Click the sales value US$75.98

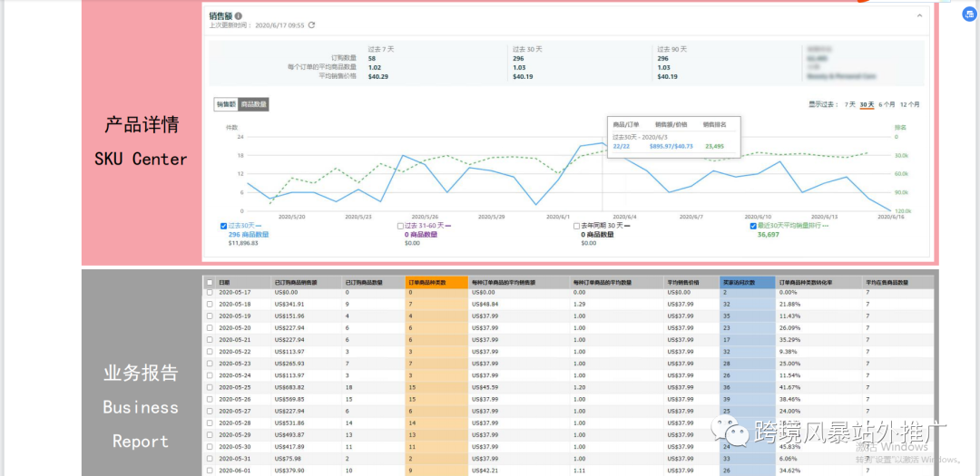click(288, 459)
